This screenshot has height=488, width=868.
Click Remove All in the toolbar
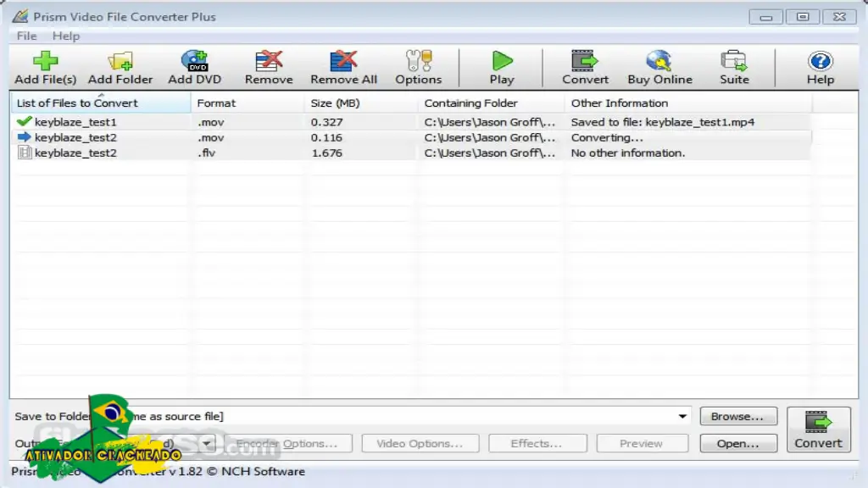[343, 68]
